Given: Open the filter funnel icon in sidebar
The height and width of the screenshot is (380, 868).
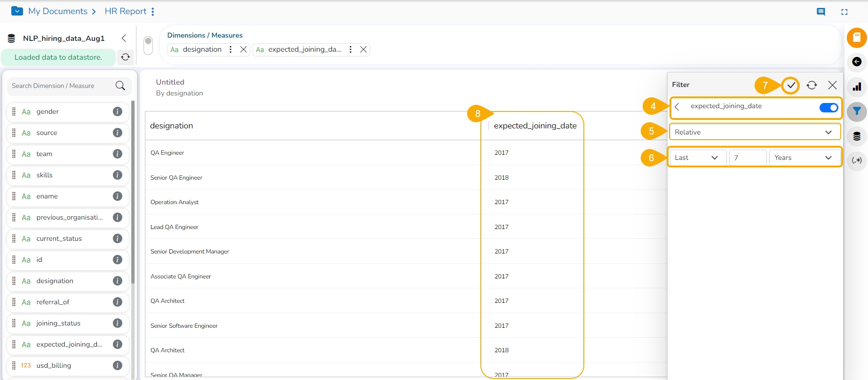Looking at the screenshot, I should (857, 111).
